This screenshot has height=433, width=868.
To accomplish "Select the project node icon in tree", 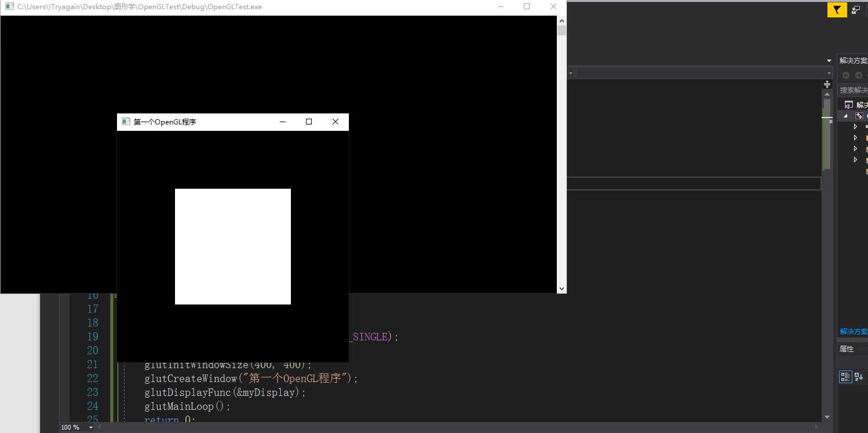I will [859, 116].
